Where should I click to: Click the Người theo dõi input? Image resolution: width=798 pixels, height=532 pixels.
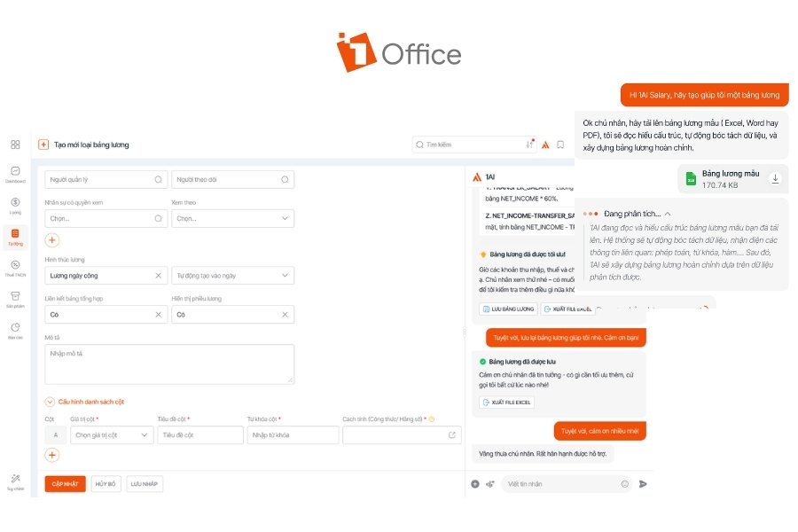(233, 180)
